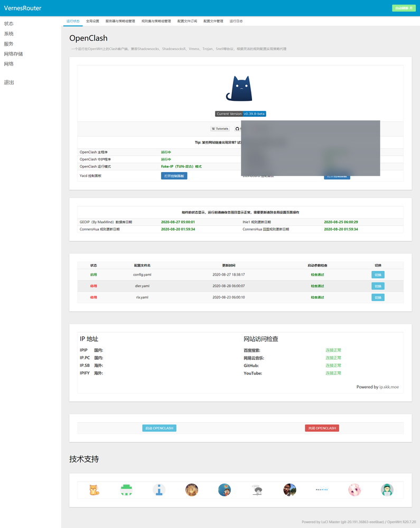This screenshot has height=528, width=420.
Task: Click the 启用 status of config.yaml
Action: tap(94, 275)
